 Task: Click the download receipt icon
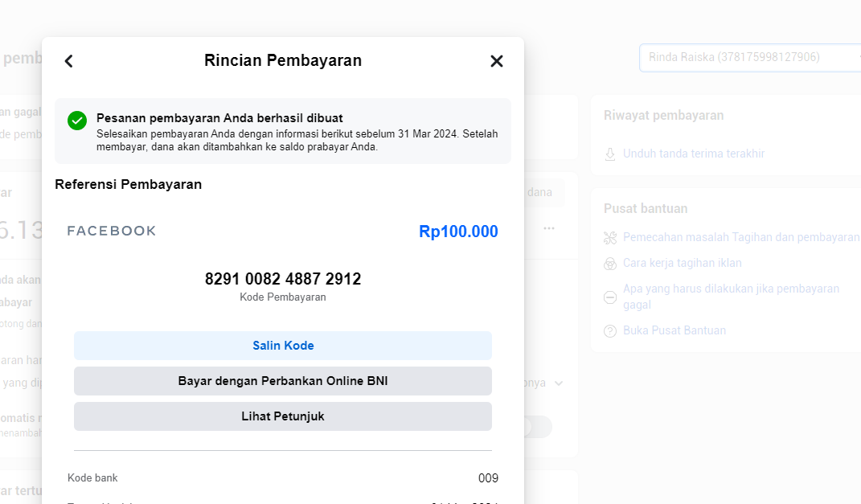[x=610, y=154]
